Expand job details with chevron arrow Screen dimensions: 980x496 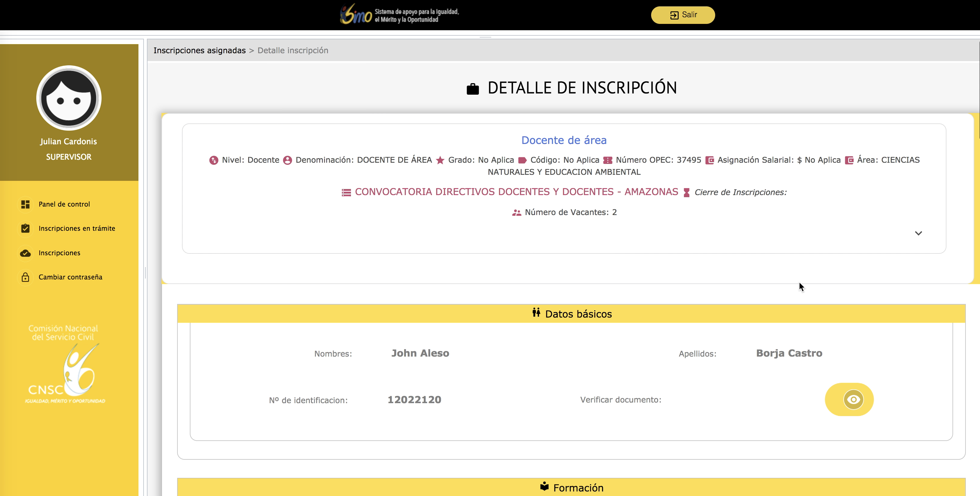[x=918, y=233]
